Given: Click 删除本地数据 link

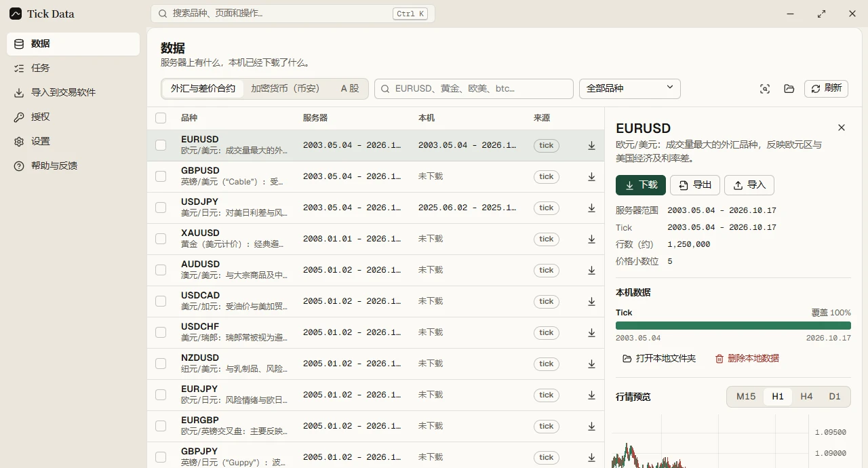Looking at the screenshot, I should tap(747, 358).
